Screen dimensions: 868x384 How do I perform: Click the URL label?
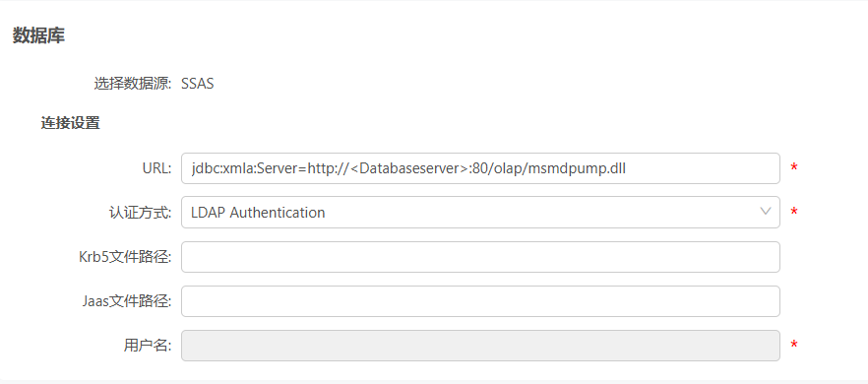(x=156, y=168)
